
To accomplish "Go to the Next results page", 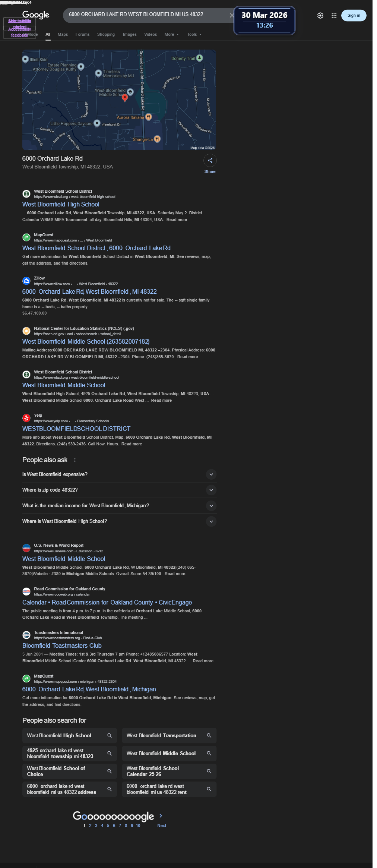I will coord(161,826).
